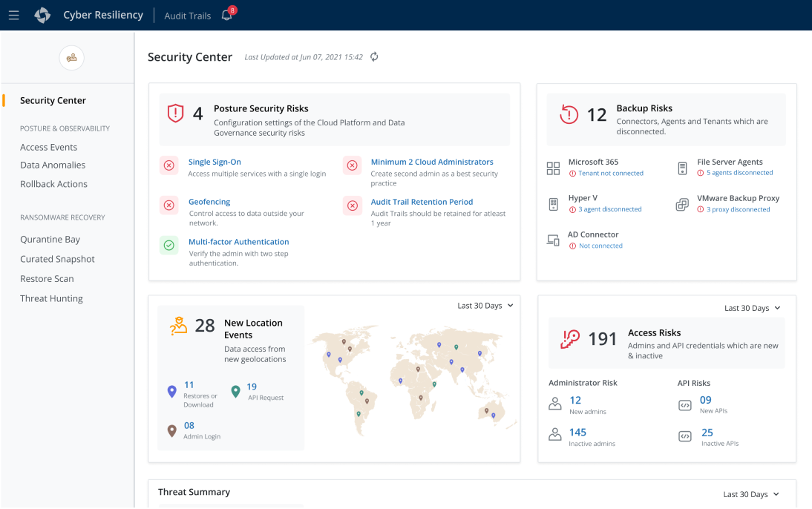812x509 pixels.
Task: Click the Microsoft 365 grid icon
Action: 553,168
